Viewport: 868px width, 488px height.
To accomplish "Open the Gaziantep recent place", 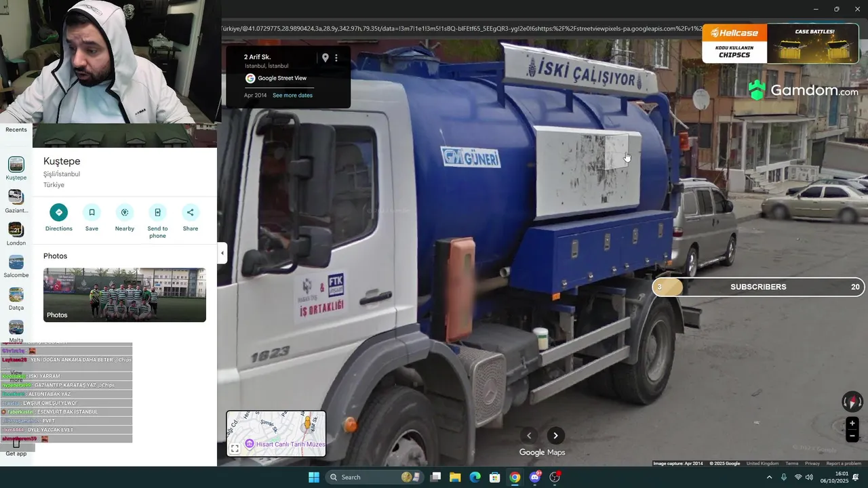I will [16, 201].
